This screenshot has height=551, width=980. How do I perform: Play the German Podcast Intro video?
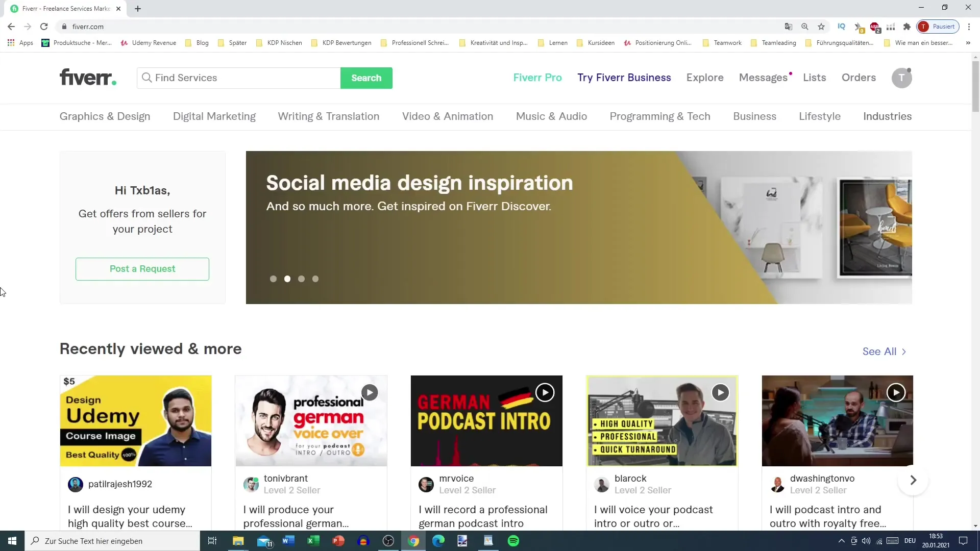[545, 392]
